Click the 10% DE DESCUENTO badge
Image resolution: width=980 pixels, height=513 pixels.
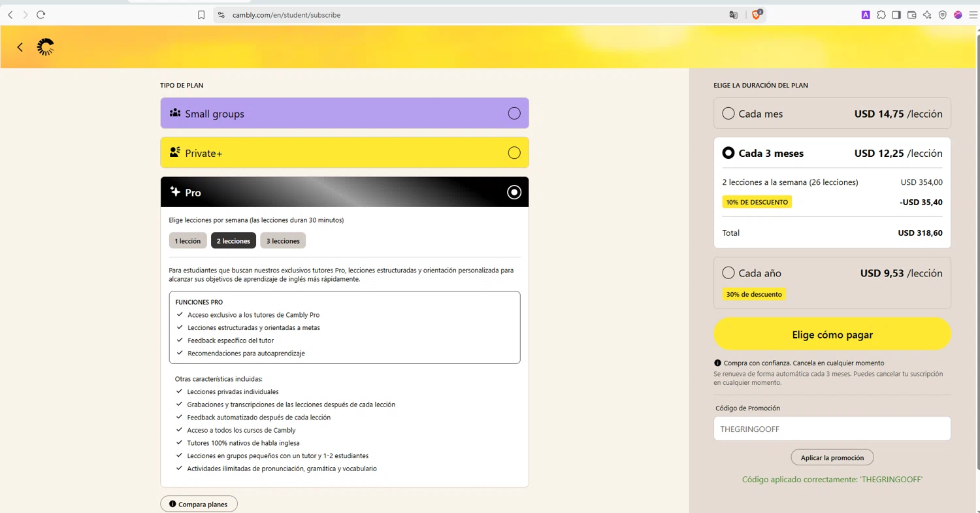tap(757, 202)
